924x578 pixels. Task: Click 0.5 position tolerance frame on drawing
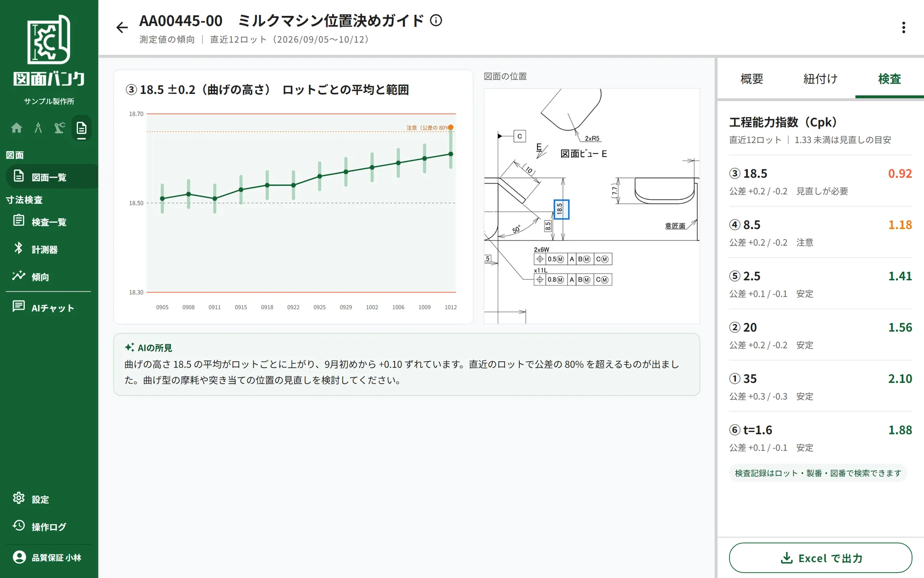click(x=573, y=259)
